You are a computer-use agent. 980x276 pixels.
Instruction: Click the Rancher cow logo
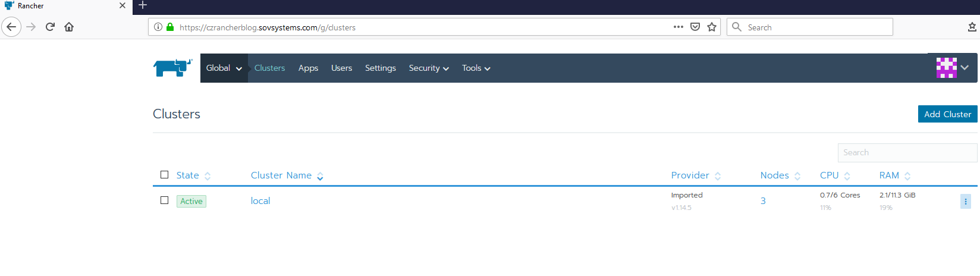[172, 68]
